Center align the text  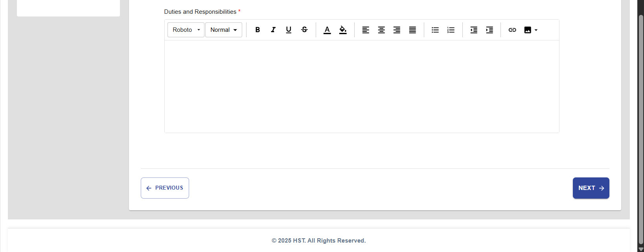click(381, 30)
